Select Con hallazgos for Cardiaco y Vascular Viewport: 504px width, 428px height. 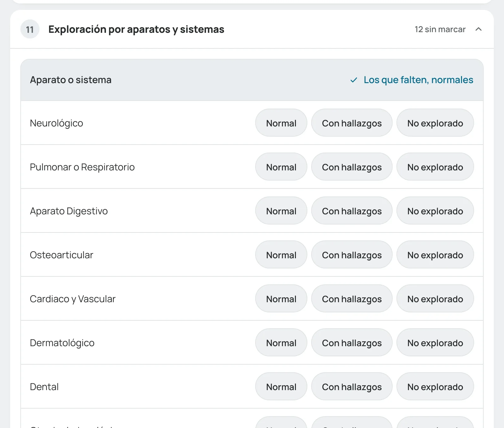coord(352,299)
